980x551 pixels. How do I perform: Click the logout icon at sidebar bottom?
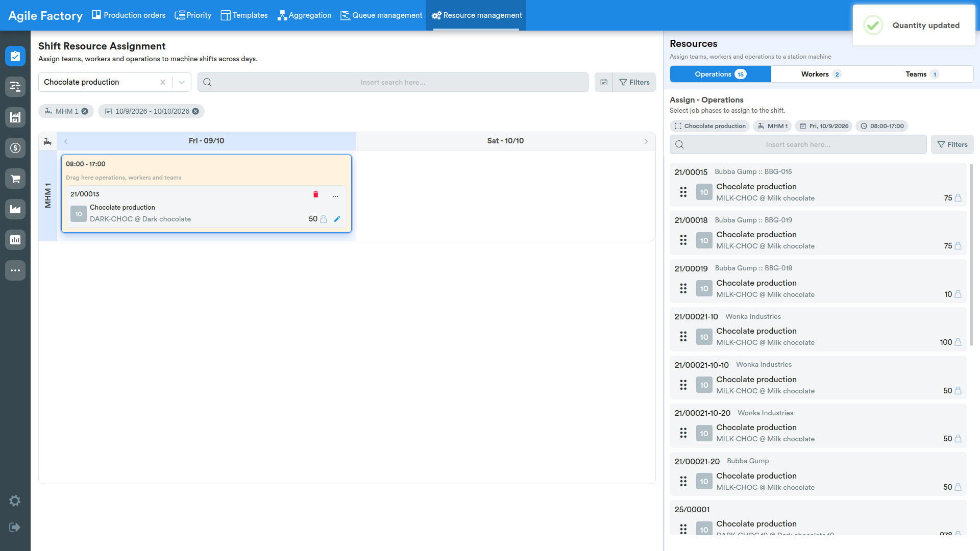pos(15,527)
